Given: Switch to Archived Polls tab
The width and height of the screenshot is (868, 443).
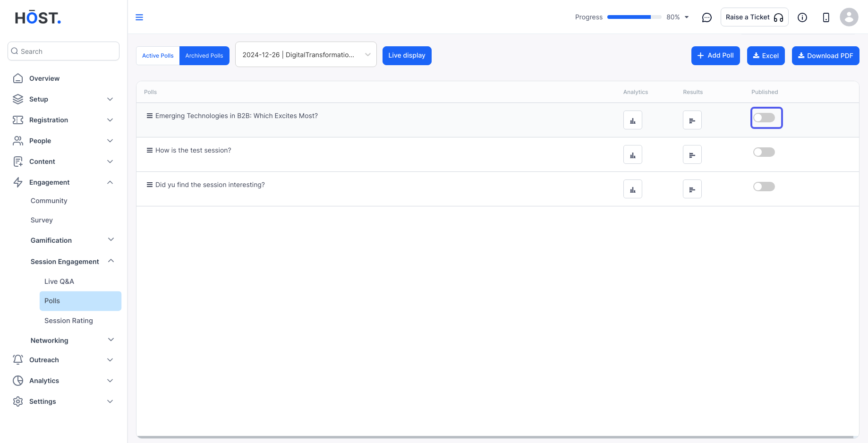Looking at the screenshot, I should 204,56.
